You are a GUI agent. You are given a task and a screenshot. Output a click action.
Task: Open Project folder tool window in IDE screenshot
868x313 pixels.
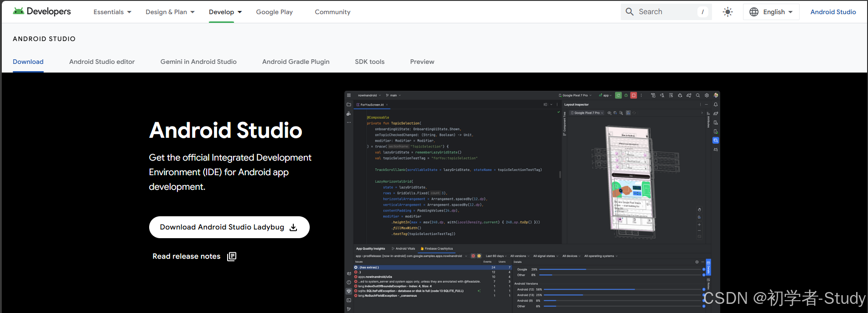(x=348, y=104)
